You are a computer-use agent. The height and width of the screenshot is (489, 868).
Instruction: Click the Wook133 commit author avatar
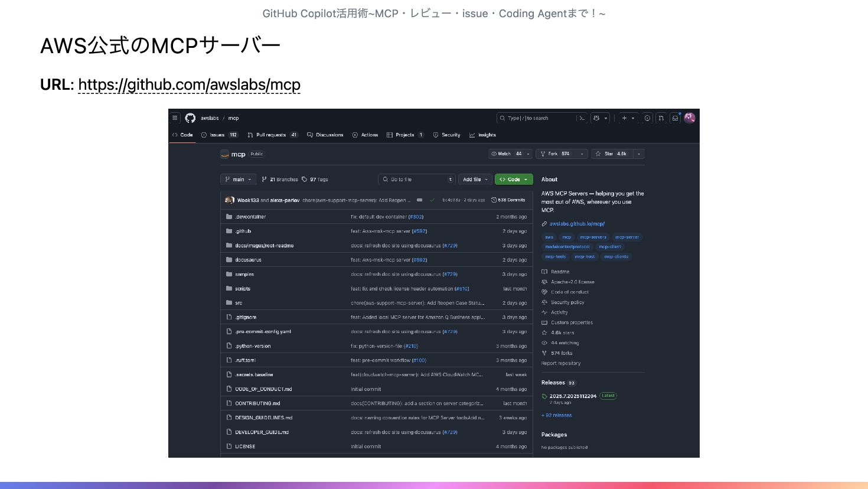coord(228,200)
